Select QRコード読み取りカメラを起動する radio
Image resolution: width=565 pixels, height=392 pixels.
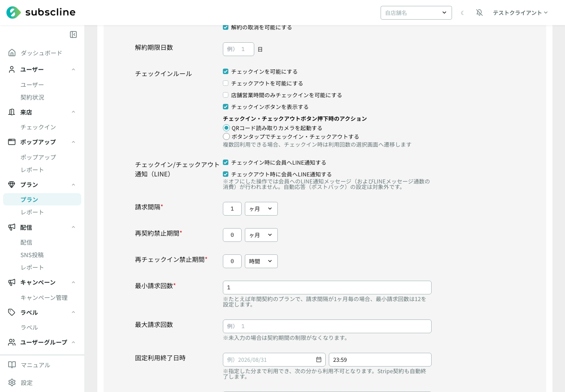[x=226, y=128]
